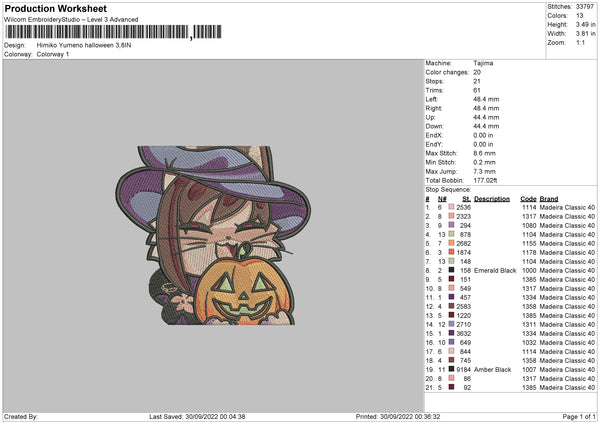The height and width of the screenshot is (424, 600).
Task: Click the Description column header
Action: [x=492, y=199]
